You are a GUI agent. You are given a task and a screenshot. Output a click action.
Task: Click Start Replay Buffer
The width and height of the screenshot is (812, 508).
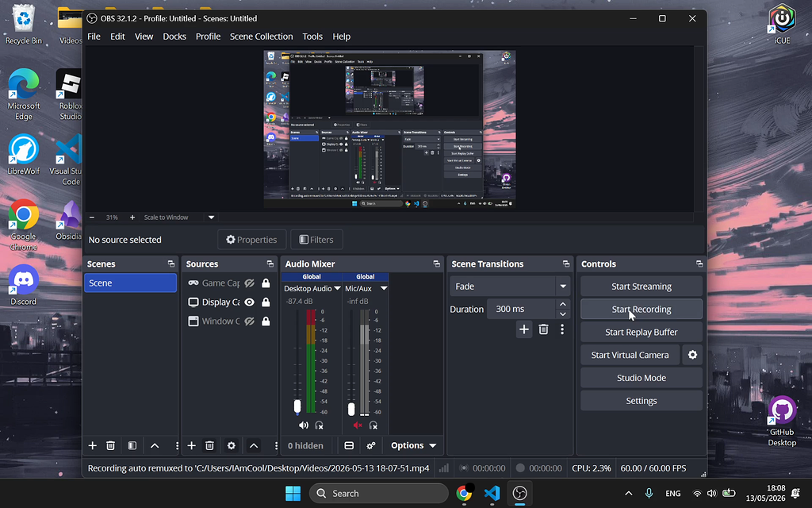(x=641, y=333)
